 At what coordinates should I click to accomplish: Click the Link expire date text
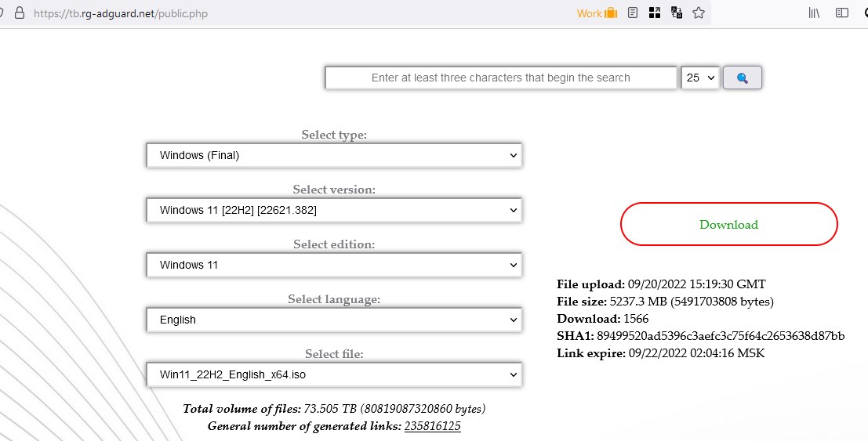[x=696, y=353]
